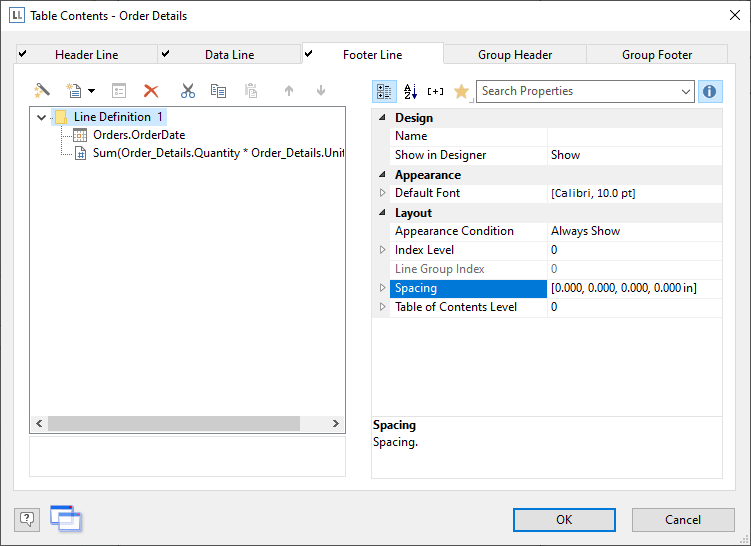751x546 pixels.
Task: Open the new line definition dropdown arrow
Action: [x=91, y=91]
